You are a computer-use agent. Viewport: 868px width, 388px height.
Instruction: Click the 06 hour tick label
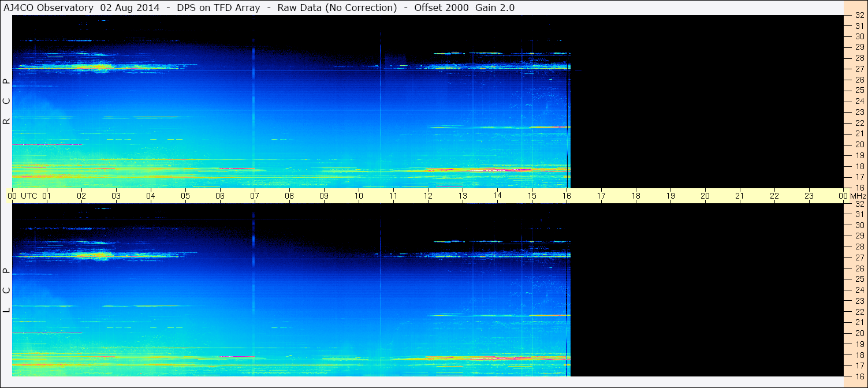pyautogui.click(x=220, y=196)
